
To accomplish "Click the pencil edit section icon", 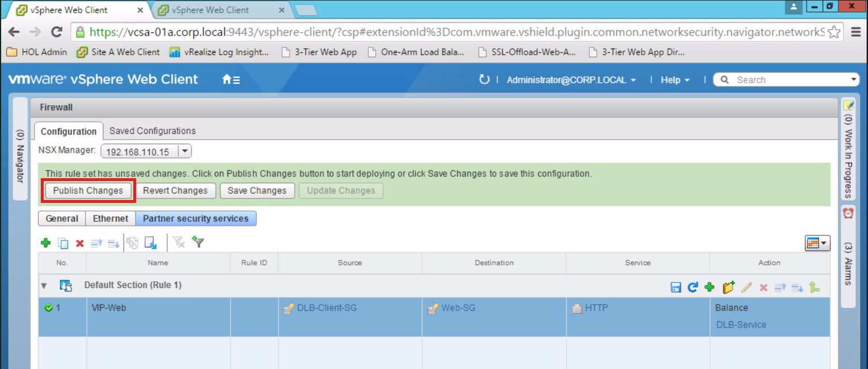I will [x=746, y=287].
